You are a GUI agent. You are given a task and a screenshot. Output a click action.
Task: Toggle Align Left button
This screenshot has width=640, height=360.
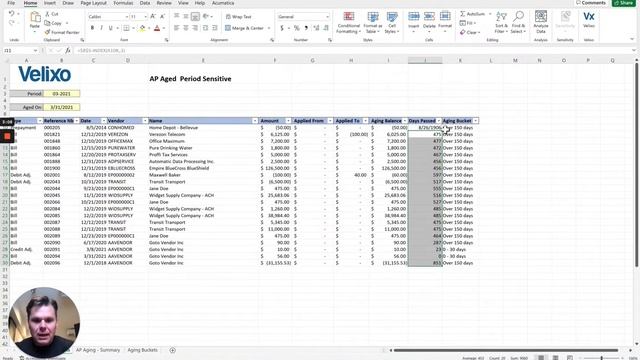coord(176,28)
